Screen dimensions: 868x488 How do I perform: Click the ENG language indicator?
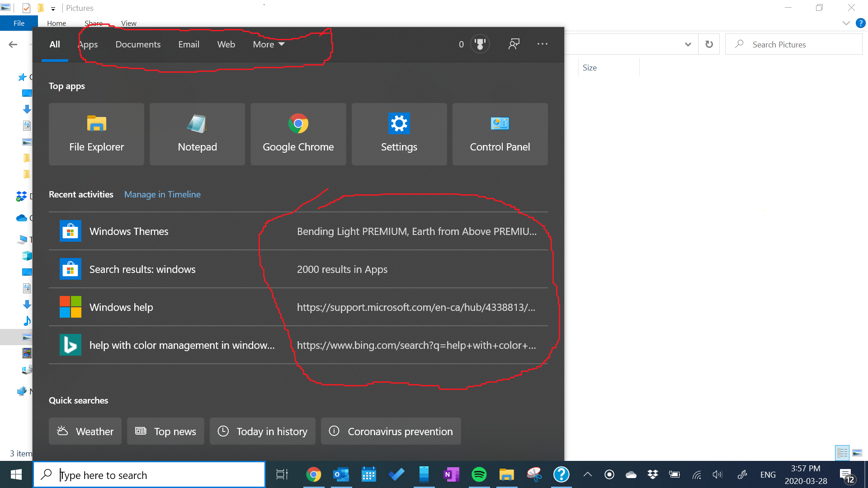click(x=768, y=474)
